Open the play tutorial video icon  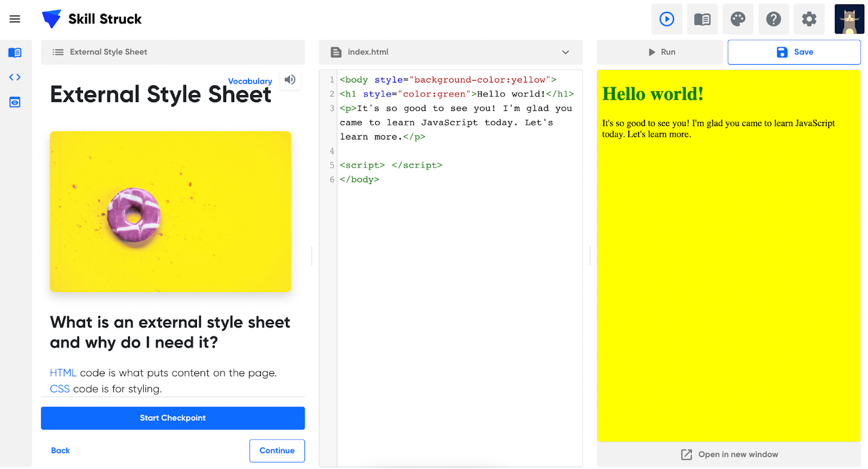coord(667,19)
